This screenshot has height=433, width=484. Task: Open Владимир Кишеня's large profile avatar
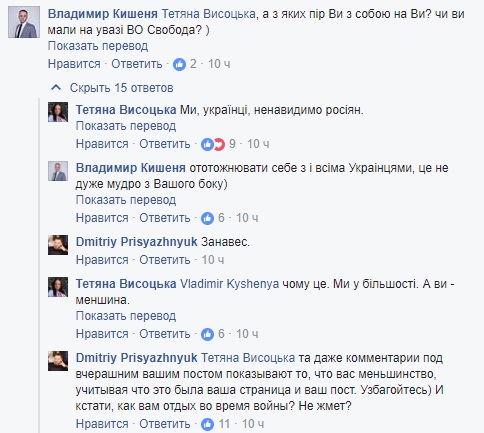tap(24, 22)
